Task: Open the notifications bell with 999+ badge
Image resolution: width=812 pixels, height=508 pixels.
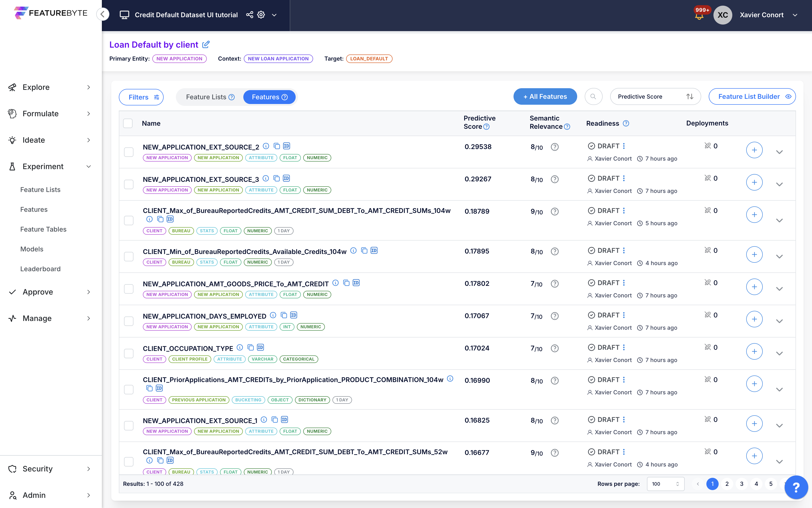Action: [699, 16]
